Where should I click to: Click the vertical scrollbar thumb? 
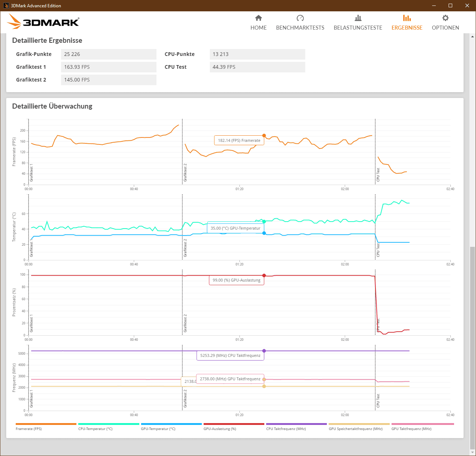coord(472,347)
